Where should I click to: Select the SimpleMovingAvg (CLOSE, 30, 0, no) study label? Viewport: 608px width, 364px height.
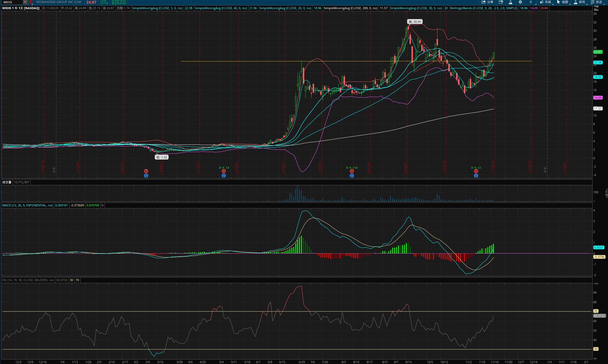pos(416,8)
